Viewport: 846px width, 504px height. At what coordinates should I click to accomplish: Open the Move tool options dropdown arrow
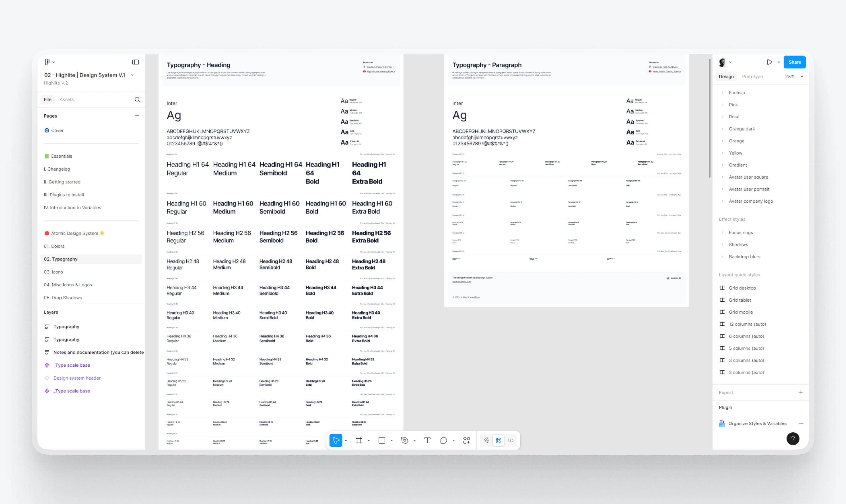click(346, 441)
